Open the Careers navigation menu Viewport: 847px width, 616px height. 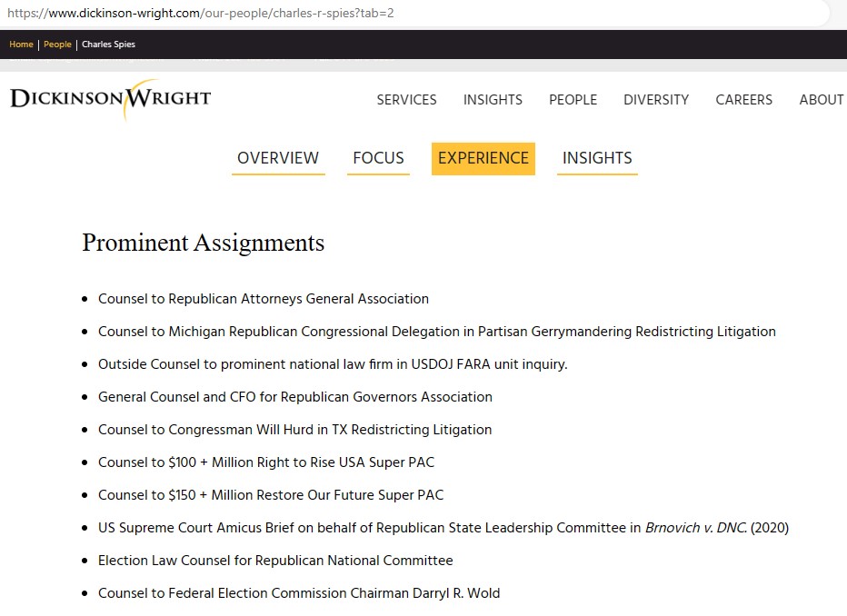743,100
